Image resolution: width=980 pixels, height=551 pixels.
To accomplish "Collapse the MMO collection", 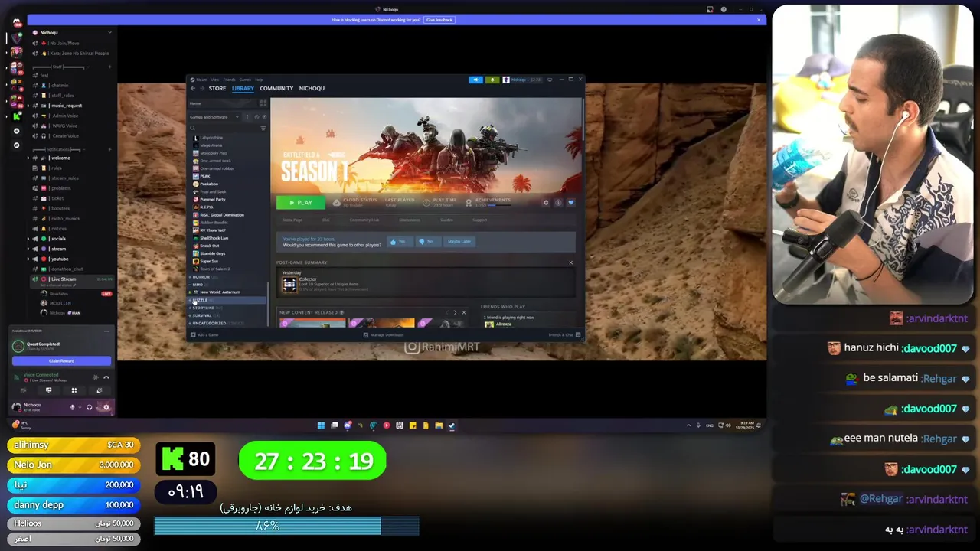I will click(x=198, y=284).
